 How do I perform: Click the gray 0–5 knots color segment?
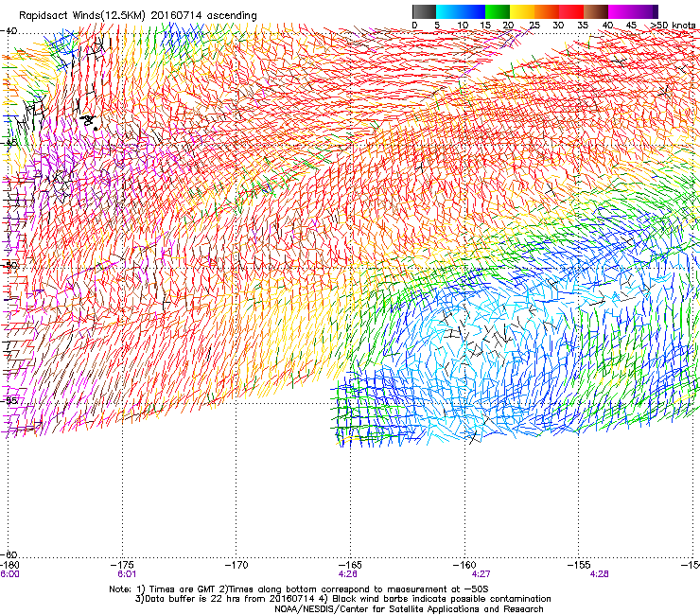[424, 11]
